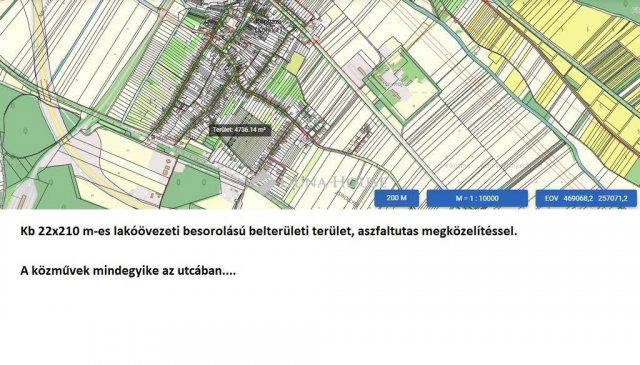Click the sentence A közművek mindegyike az utcában
The height and width of the screenshot is (365, 640).
128,270
